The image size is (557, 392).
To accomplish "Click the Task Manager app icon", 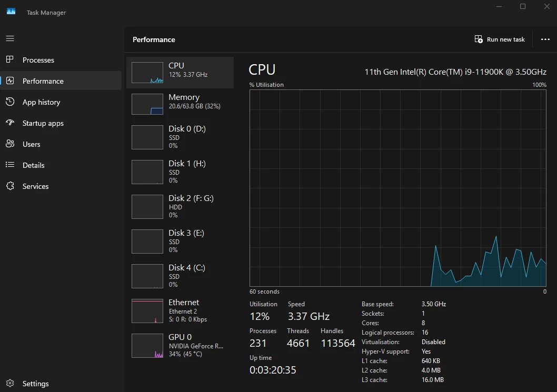I will point(11,12).
